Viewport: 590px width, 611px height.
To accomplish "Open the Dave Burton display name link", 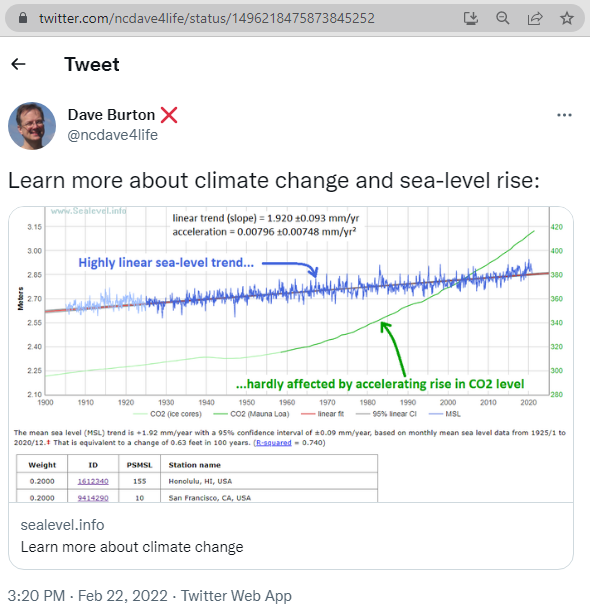I will [111, 115].
